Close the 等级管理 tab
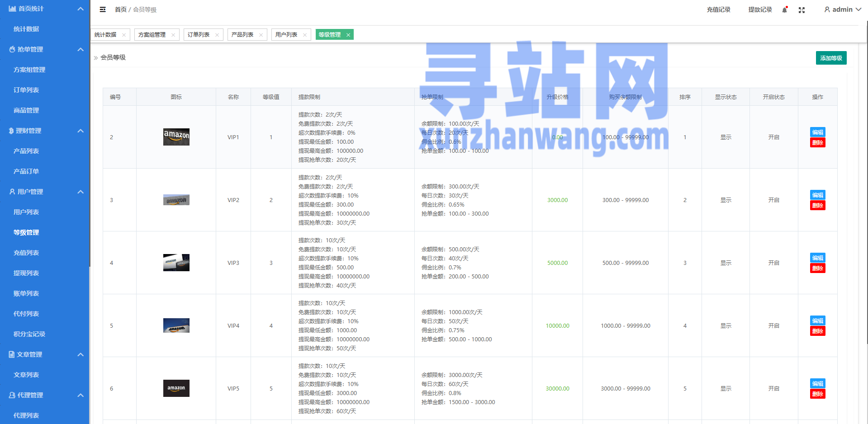 [348, 35]
